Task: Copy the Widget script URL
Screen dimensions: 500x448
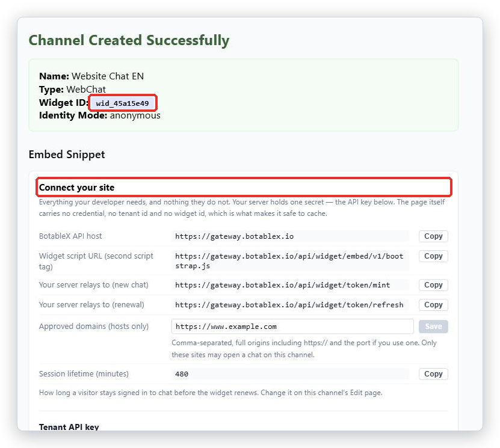Action: click(433, 256)
